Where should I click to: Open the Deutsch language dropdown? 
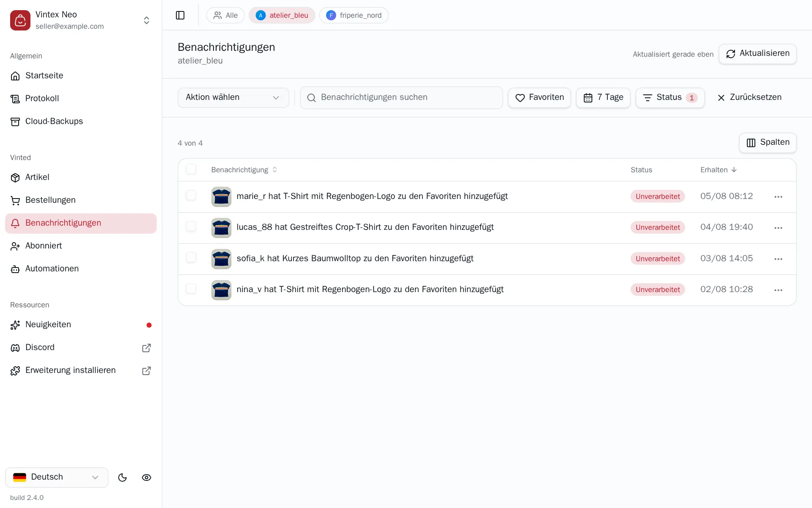tap(57, 477)
